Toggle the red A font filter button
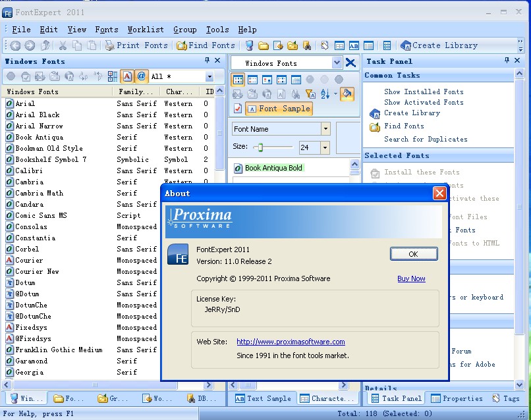Screen dimensions: 531x420 click(127, 76)
